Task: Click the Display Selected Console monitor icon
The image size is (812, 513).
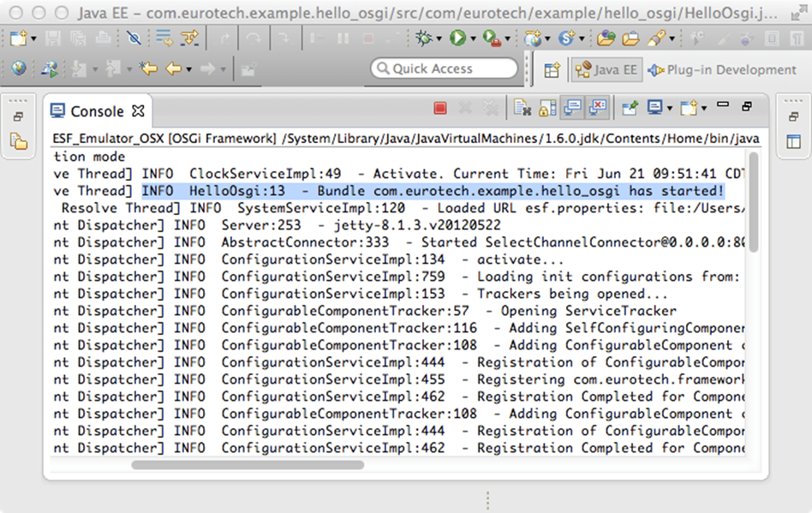Action: coord(654,108)
